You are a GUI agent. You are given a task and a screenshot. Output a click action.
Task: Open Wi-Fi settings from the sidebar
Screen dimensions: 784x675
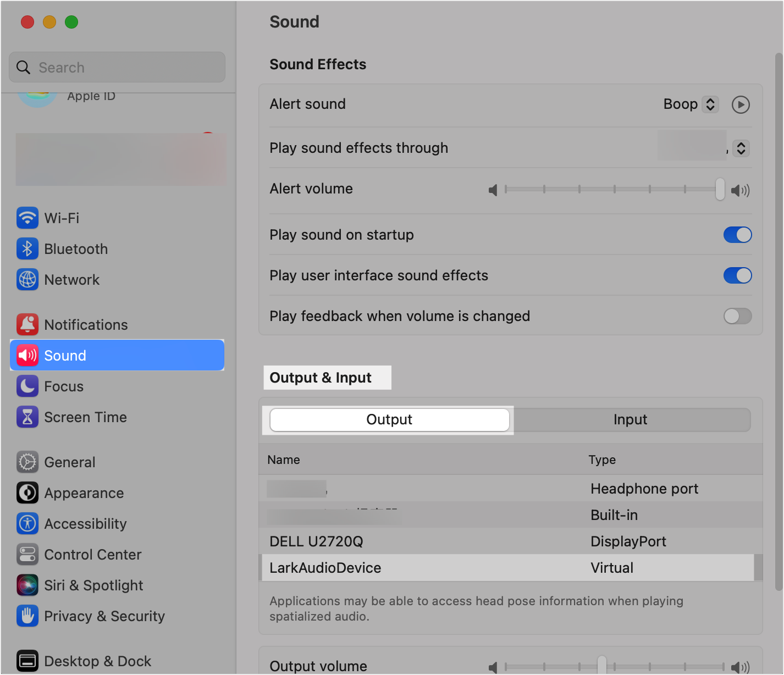(62, 218)
